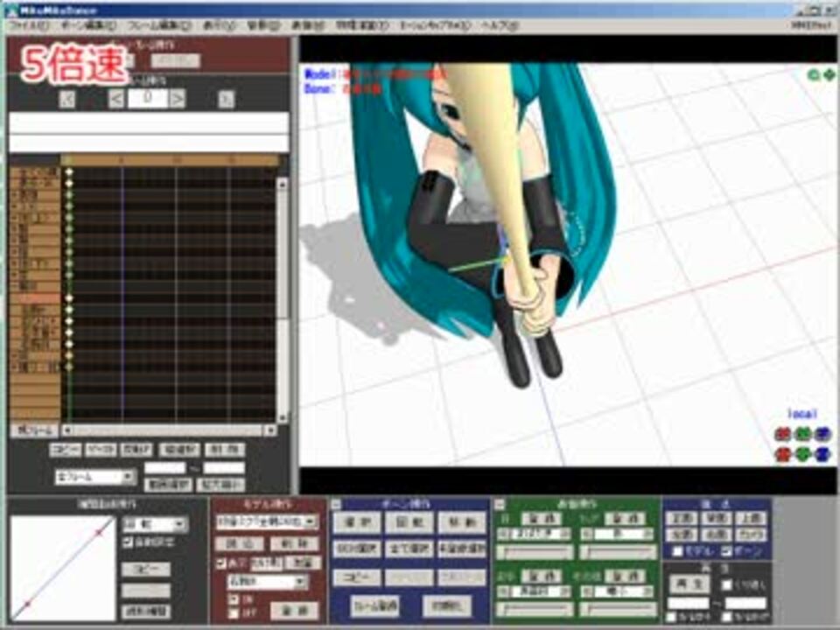
Task: Toggle the モデル checkbox in view panel
Action: point(677,551)
